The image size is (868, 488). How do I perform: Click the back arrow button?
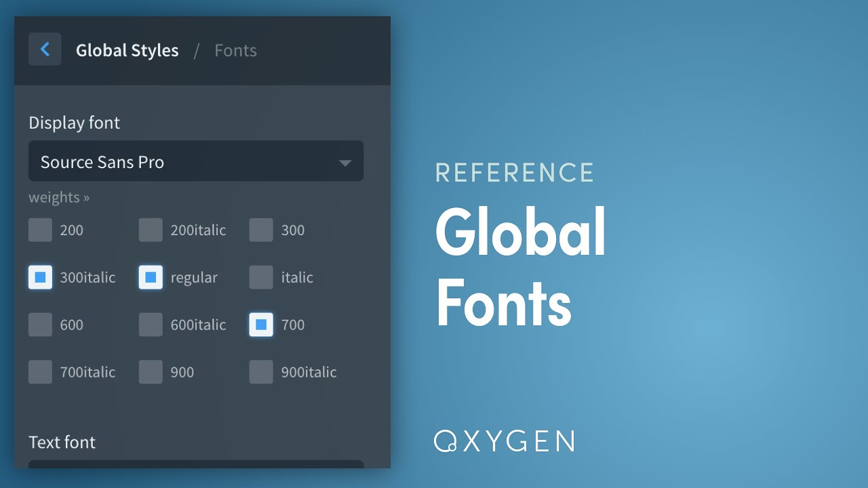pos(45,49)
